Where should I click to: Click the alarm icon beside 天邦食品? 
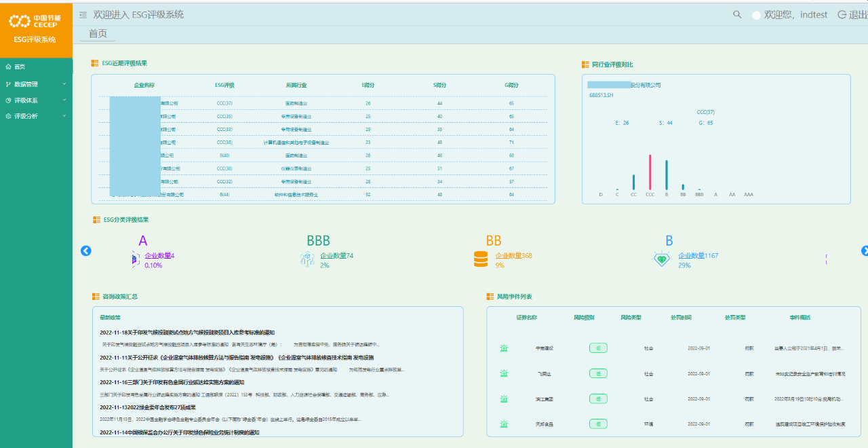504,424
